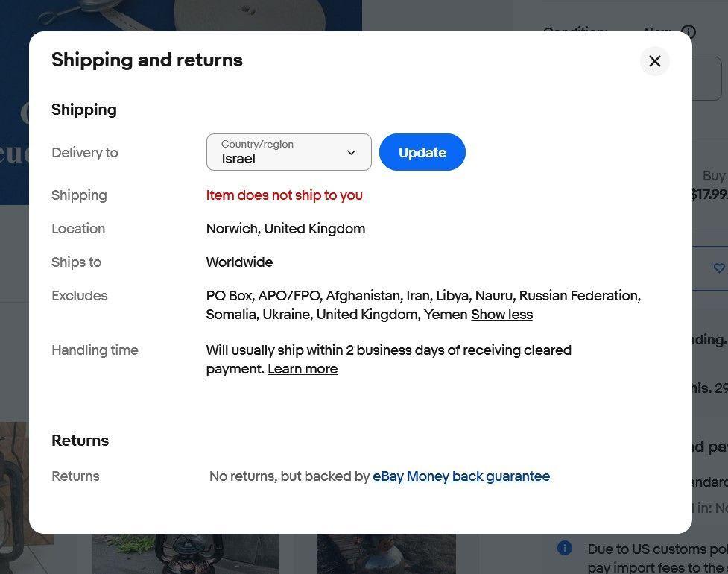Close the Shipping and returns dialog
Screen dimensions: 728x574
point(655,61)
